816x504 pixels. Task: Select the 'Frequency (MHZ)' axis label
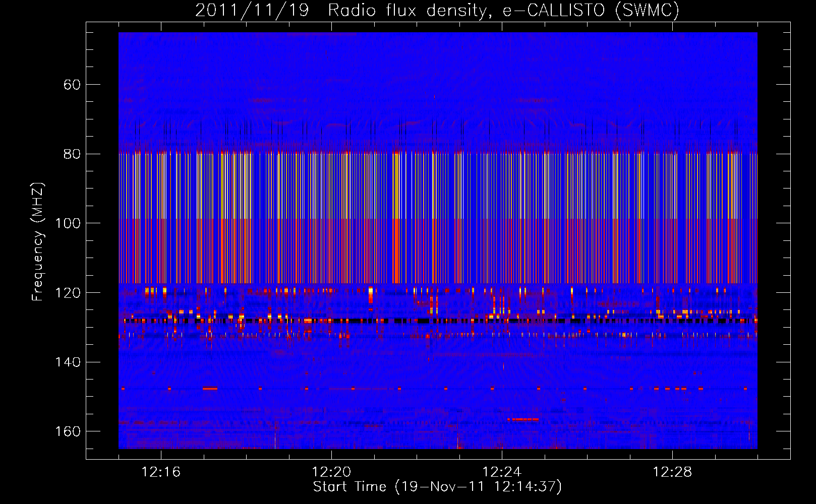point(38,242)
